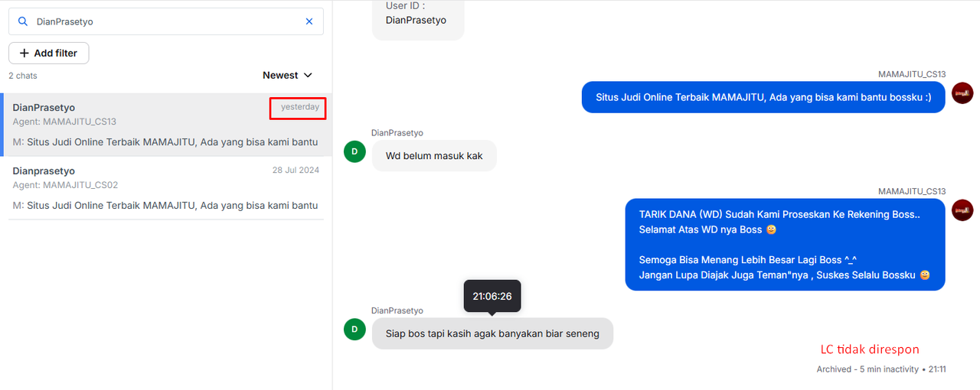Click the green D avatar beside "Wd belum masuk kak"
This screenshot has width=980, height=390.
[354, 151]
